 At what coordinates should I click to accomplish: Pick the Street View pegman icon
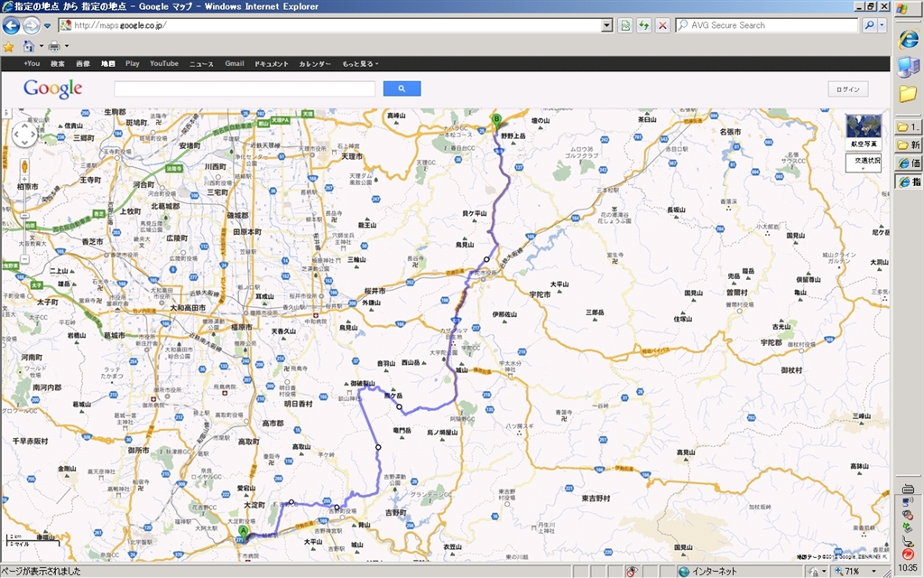[24, 166]
